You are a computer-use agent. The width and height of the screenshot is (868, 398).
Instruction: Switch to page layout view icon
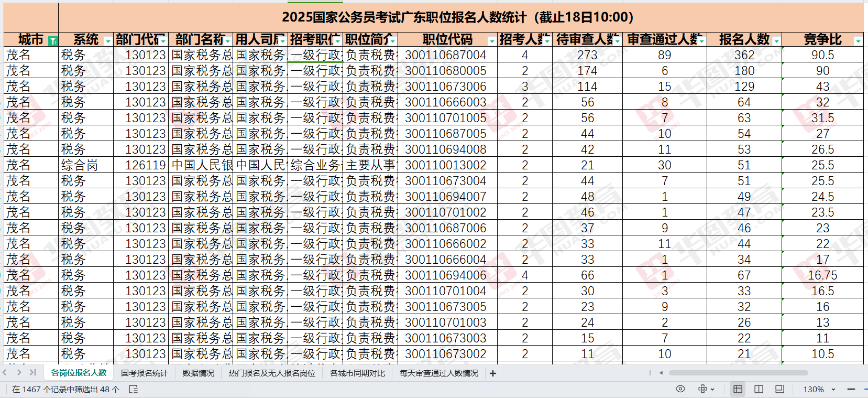coord(759,389)
